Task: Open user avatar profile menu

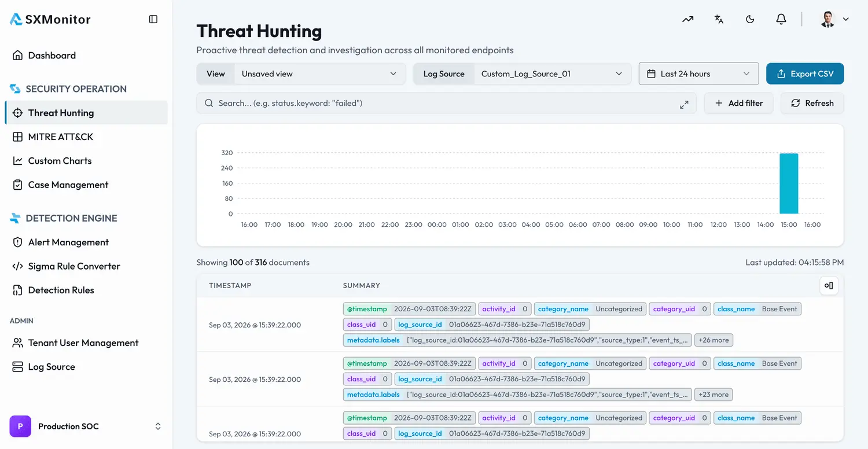Action: (x=834, y=19)
